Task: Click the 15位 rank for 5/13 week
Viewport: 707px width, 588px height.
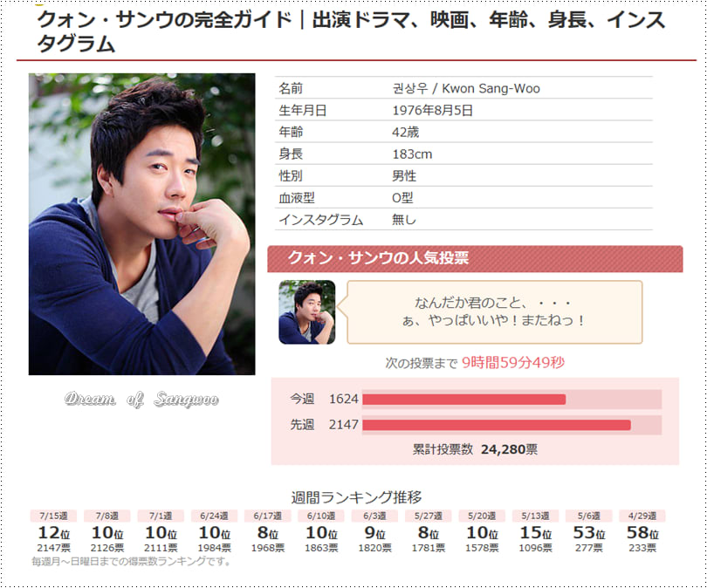Action: coord(535,533)
